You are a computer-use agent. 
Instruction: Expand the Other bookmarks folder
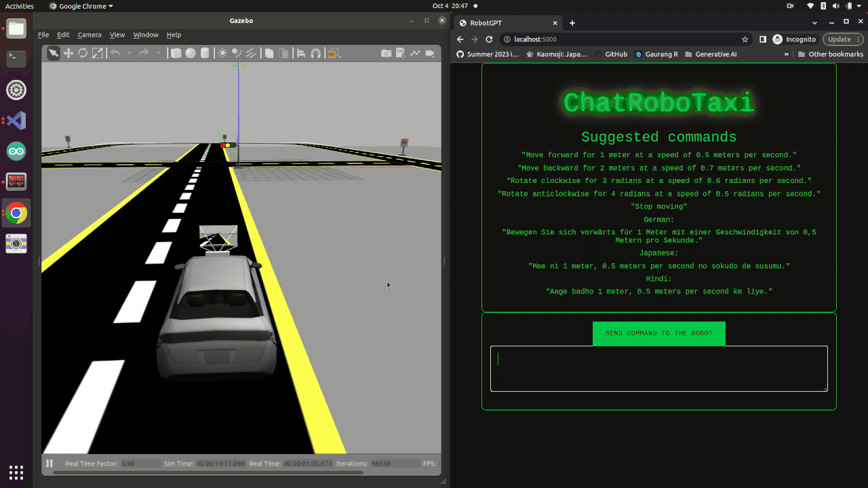tap(830, 54)
